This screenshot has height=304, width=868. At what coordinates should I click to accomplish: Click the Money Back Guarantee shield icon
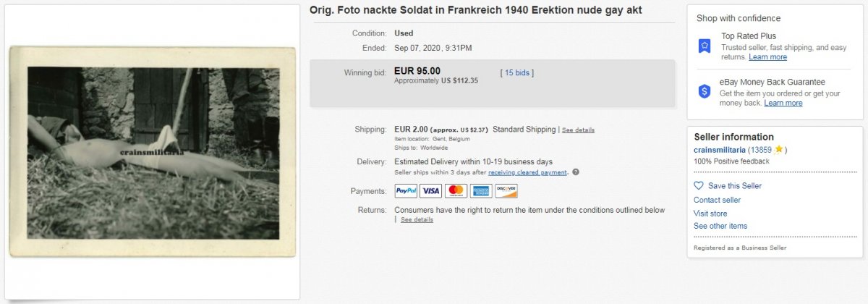(705, 91)
